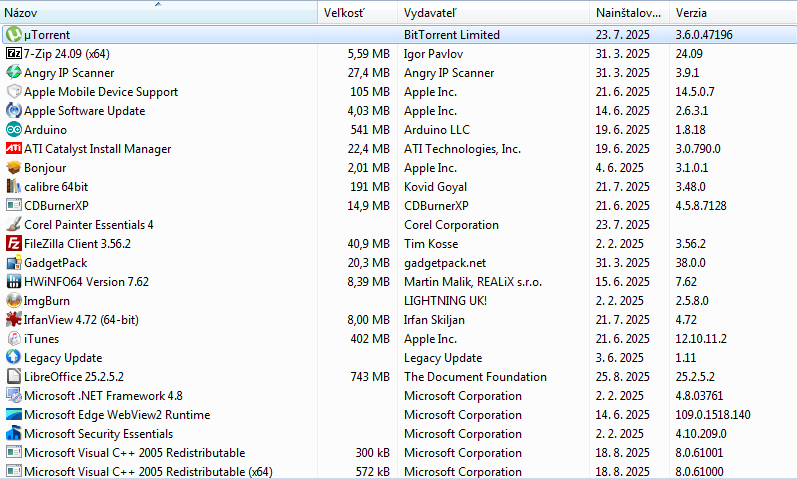Sort the list by the Názov column
The image size is (797, 479).
[159, 13]
